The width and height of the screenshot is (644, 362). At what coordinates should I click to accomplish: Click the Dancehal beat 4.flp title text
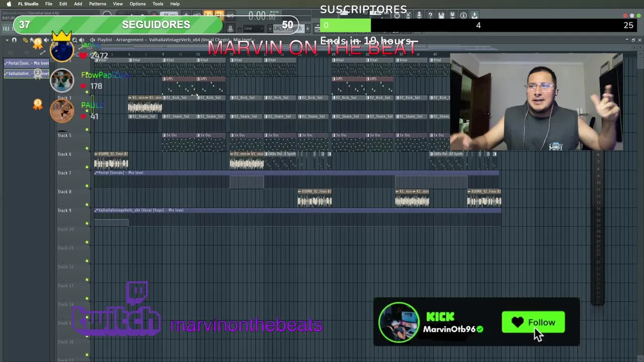[x=43, y=13]
